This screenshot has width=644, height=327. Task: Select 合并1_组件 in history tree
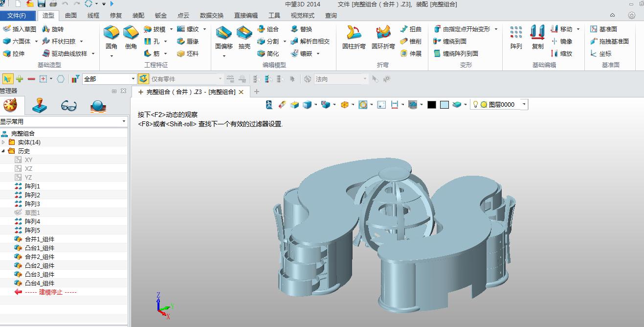39,239
